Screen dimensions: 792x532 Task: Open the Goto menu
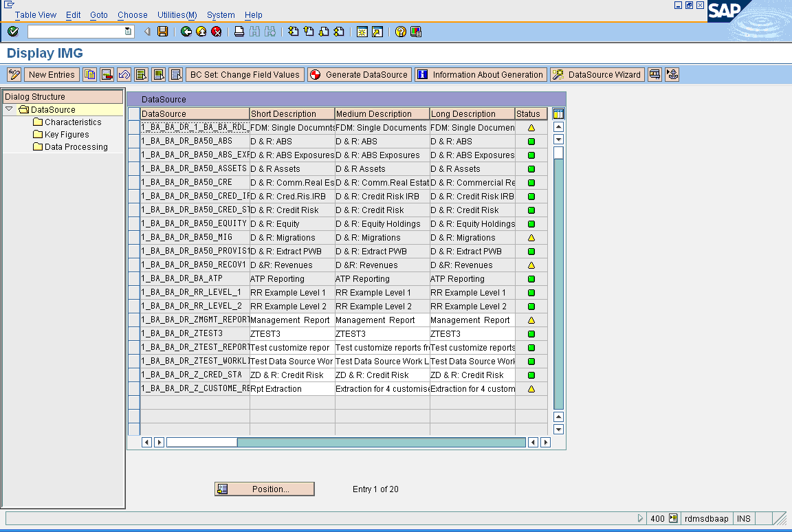pos(99,15)
